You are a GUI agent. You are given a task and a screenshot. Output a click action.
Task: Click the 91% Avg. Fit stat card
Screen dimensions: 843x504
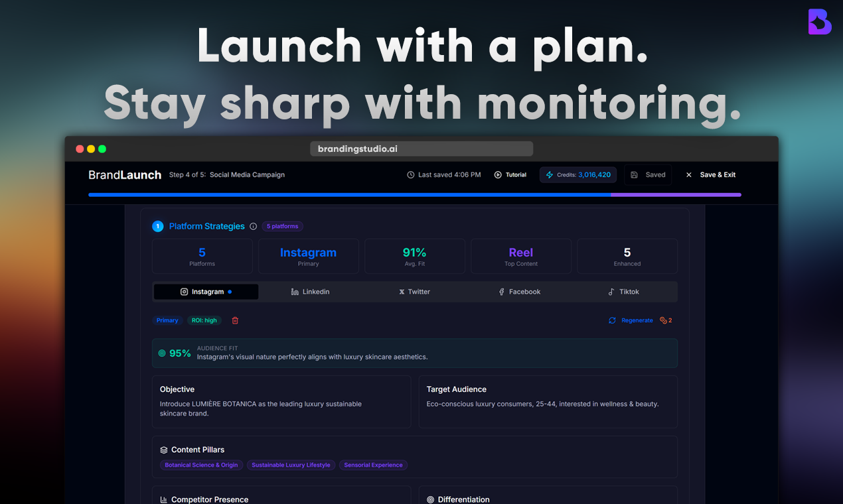(415, 257)
